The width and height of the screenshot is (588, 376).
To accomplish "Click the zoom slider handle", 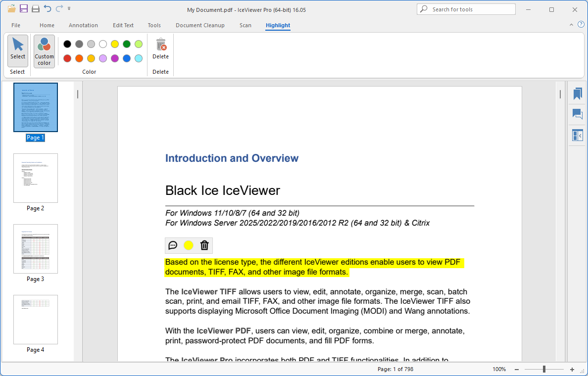I will (x=544, y=369).
